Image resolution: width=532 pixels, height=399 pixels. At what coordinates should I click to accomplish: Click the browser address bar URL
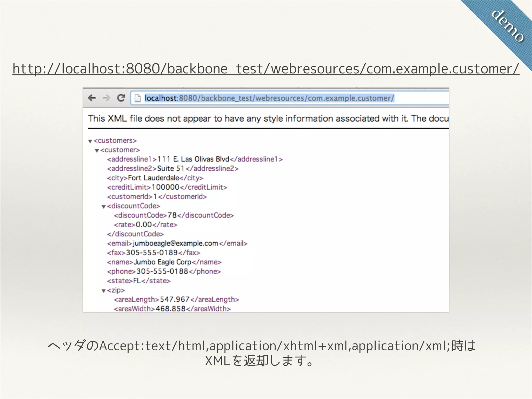click(269, 98)
